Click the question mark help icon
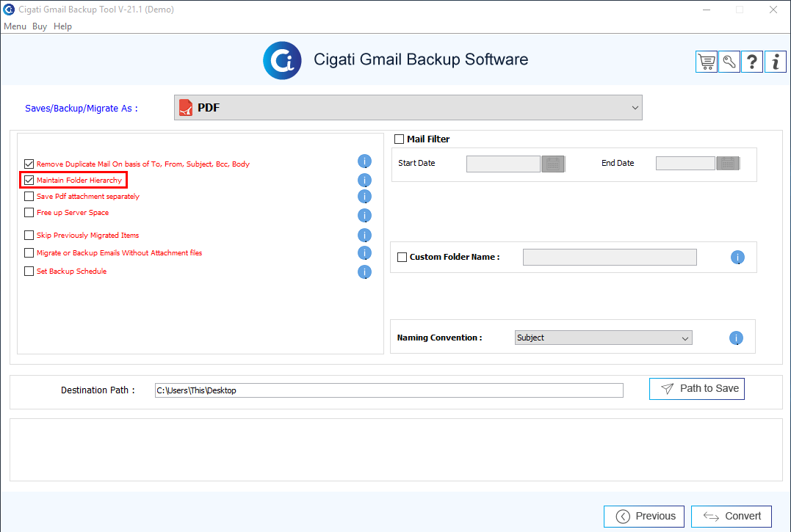 tap(751, 62)
